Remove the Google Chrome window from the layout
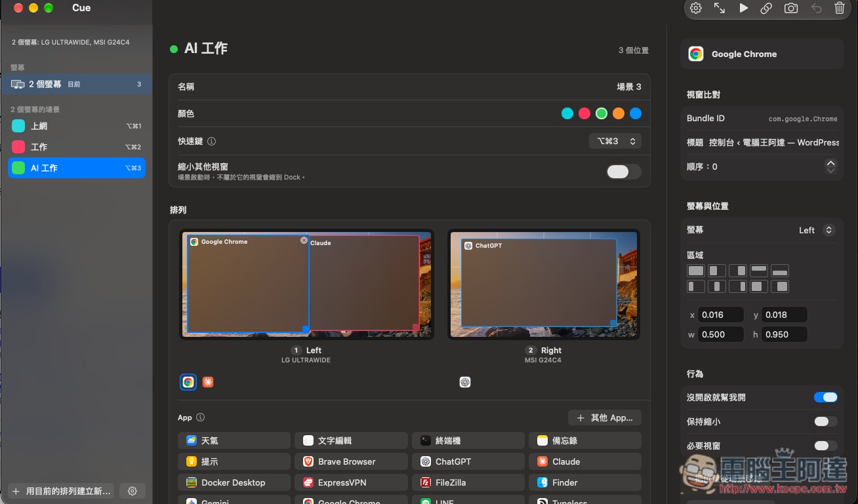This screenshot has width=858, height=504. click(304, 241)
